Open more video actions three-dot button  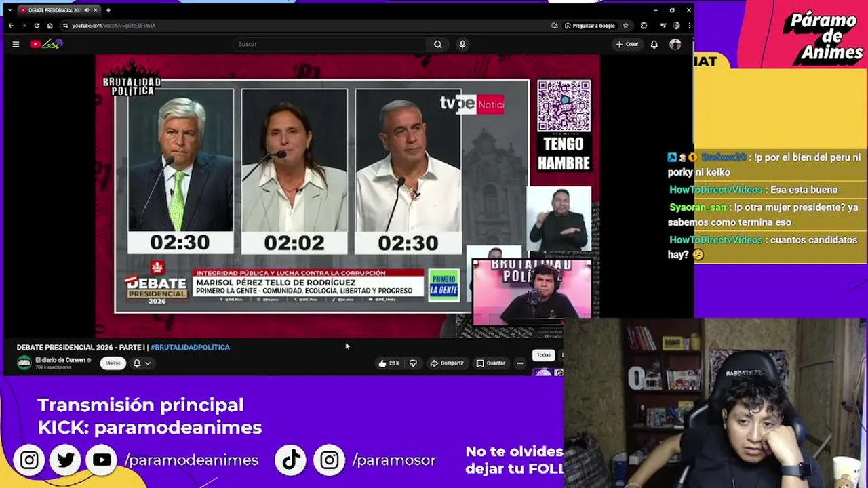tap(520, 363)
